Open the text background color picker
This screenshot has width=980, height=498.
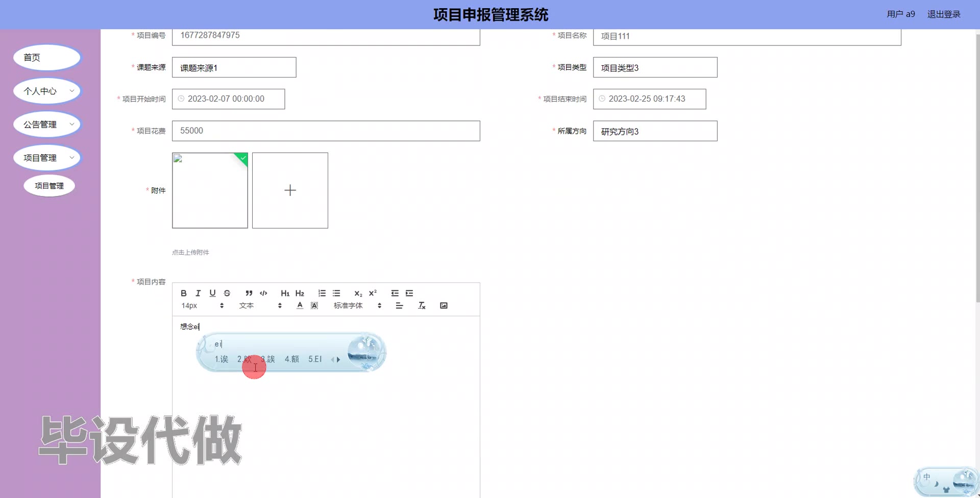[314, 306]
